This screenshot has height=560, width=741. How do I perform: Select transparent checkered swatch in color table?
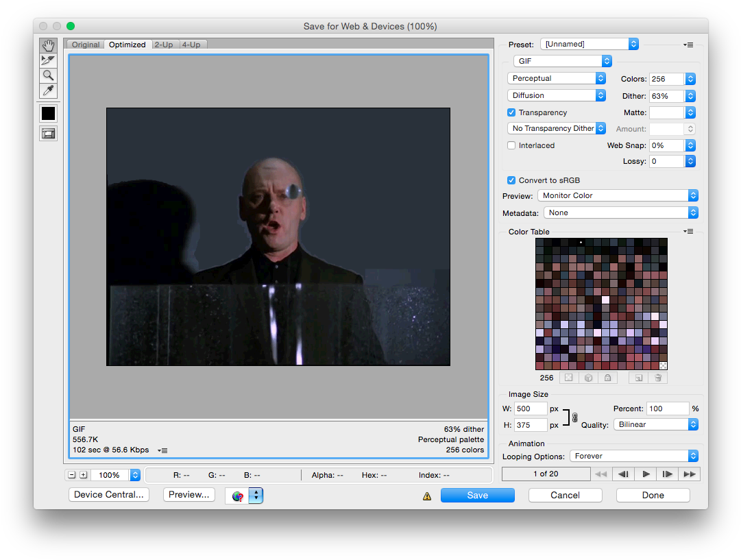(663, 366)
